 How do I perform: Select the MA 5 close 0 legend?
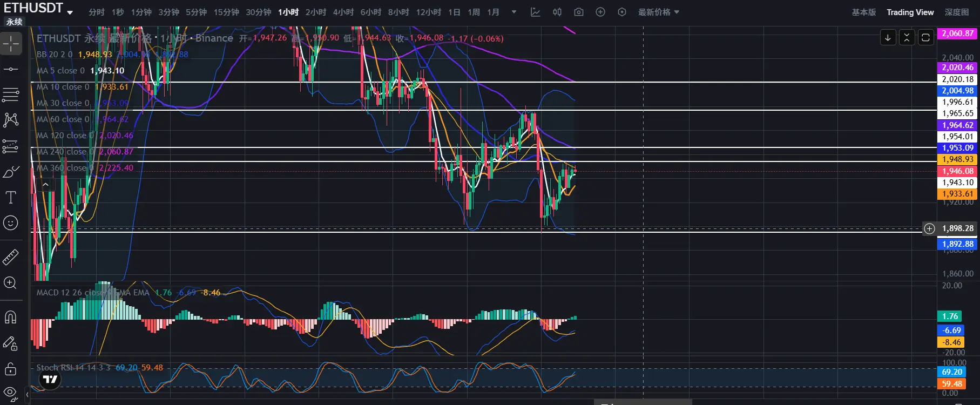click(60, 70)
